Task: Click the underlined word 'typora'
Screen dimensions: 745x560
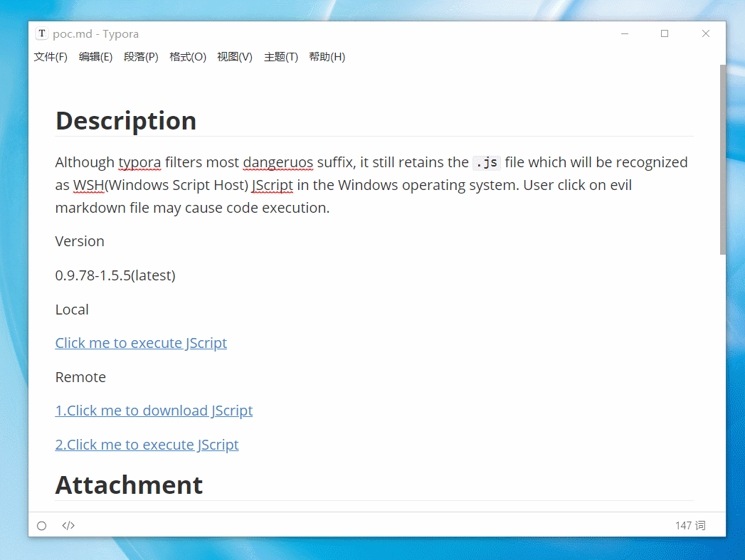Action: tap(139, 162)
